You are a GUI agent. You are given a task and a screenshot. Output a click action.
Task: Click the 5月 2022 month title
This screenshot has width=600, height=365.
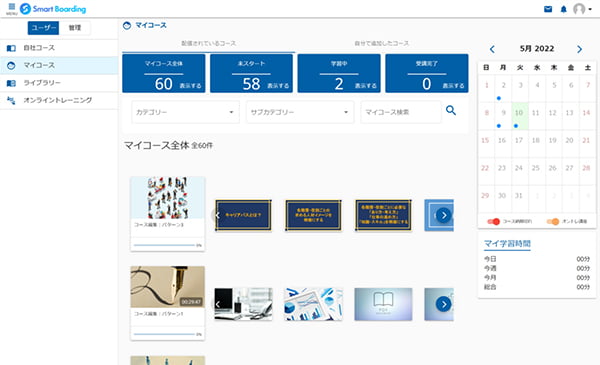pos(536,49)
